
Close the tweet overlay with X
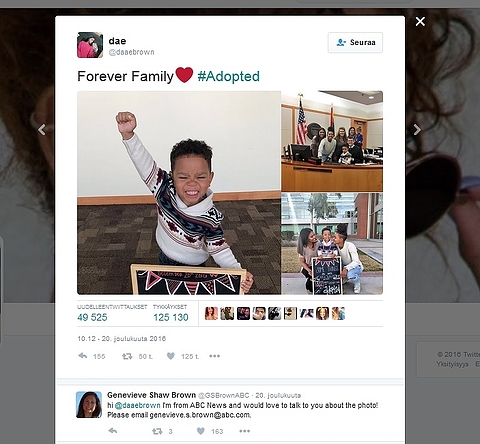420,22
